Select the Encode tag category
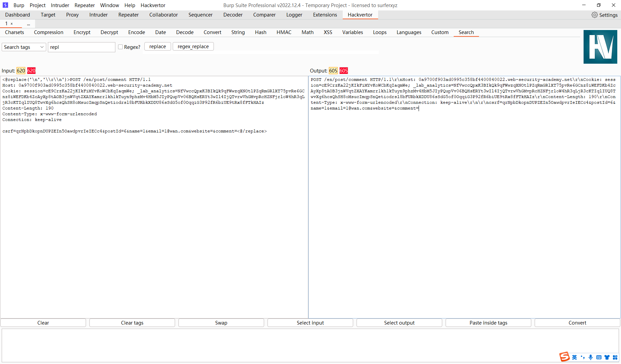The height and width of the screenshot is (364, 621). click(x=137, y=32)
